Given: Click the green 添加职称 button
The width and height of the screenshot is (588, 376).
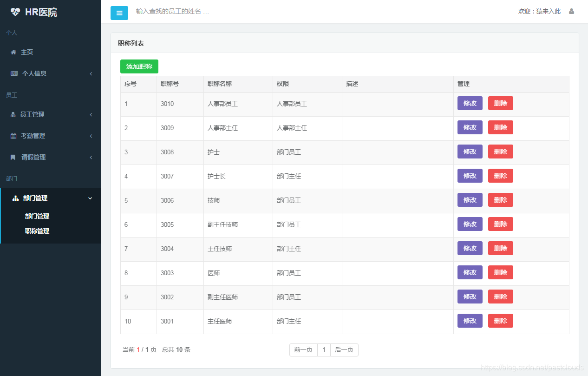Looking at the screenshot, I should tap(139, 66).
